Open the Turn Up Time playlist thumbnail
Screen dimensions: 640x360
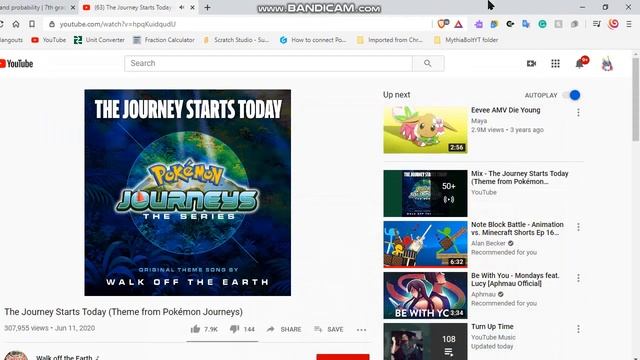pos(425,341)
